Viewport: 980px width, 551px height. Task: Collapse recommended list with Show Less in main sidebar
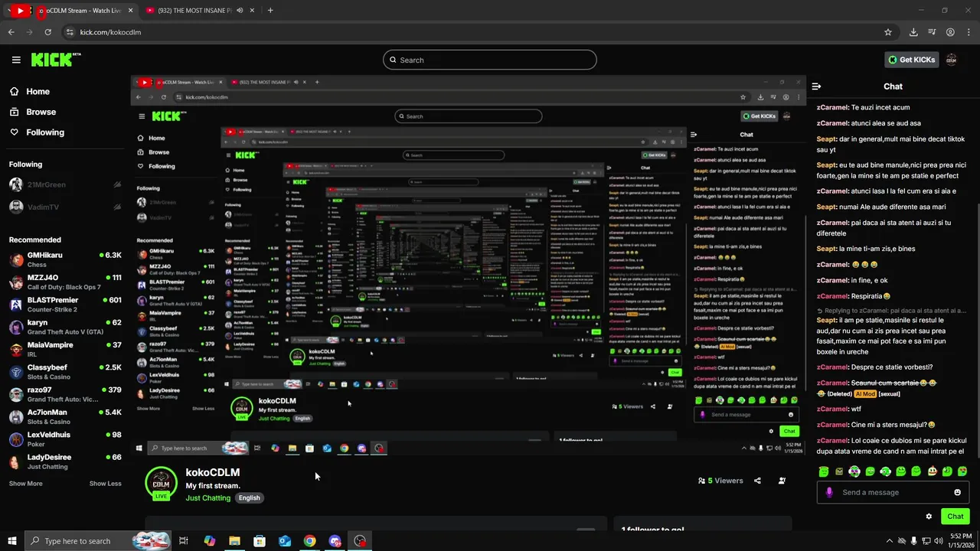coord(105,484)
